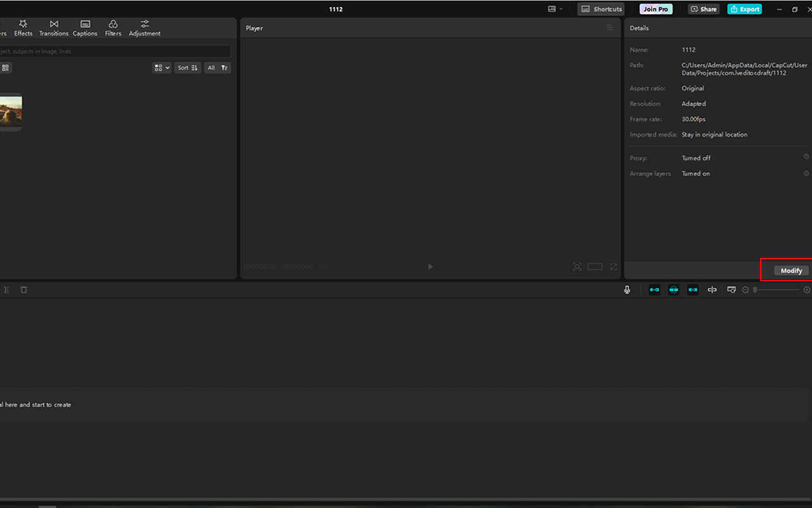Toggle the linkage option in timeline

point(693,290)
